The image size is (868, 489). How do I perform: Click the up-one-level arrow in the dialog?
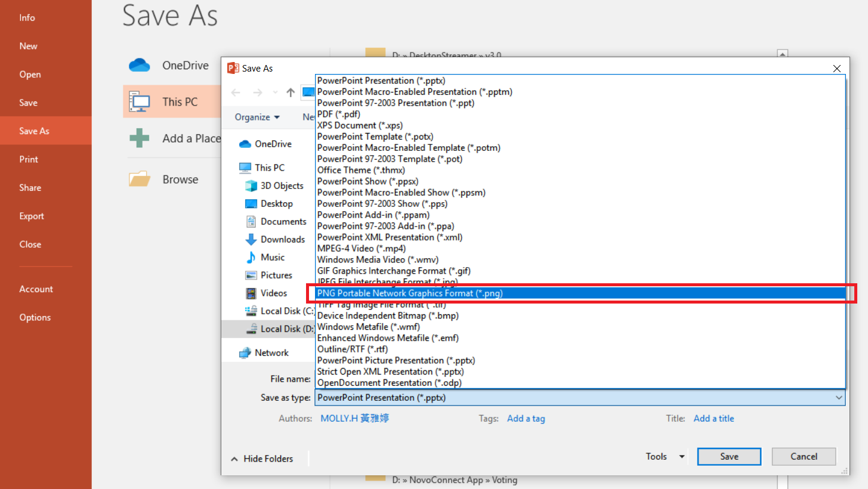(291, 92)
